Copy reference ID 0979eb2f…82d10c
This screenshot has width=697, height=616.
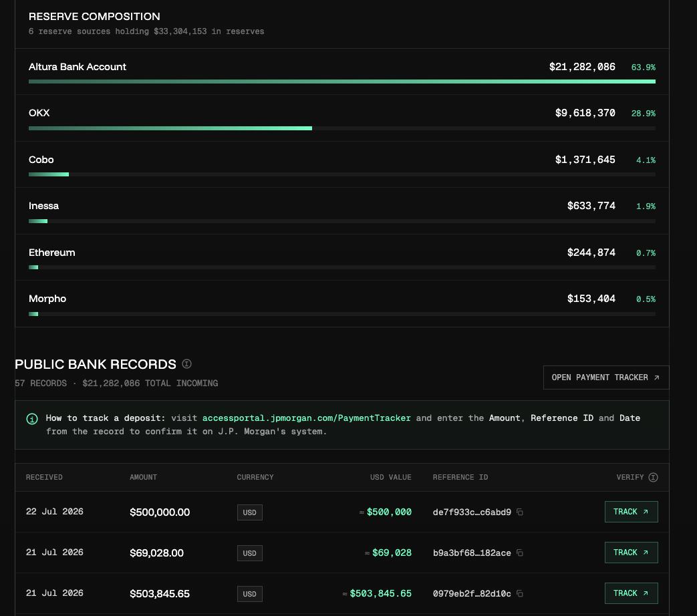[520, 594]
